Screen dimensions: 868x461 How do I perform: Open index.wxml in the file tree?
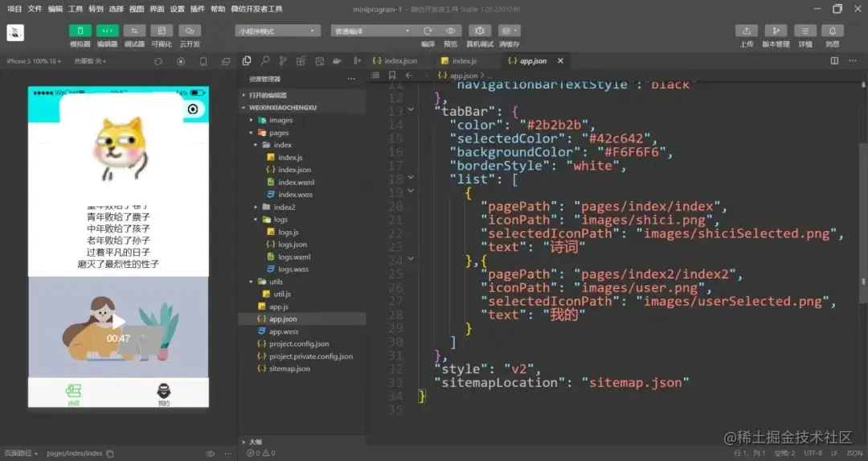pos(296,183)
